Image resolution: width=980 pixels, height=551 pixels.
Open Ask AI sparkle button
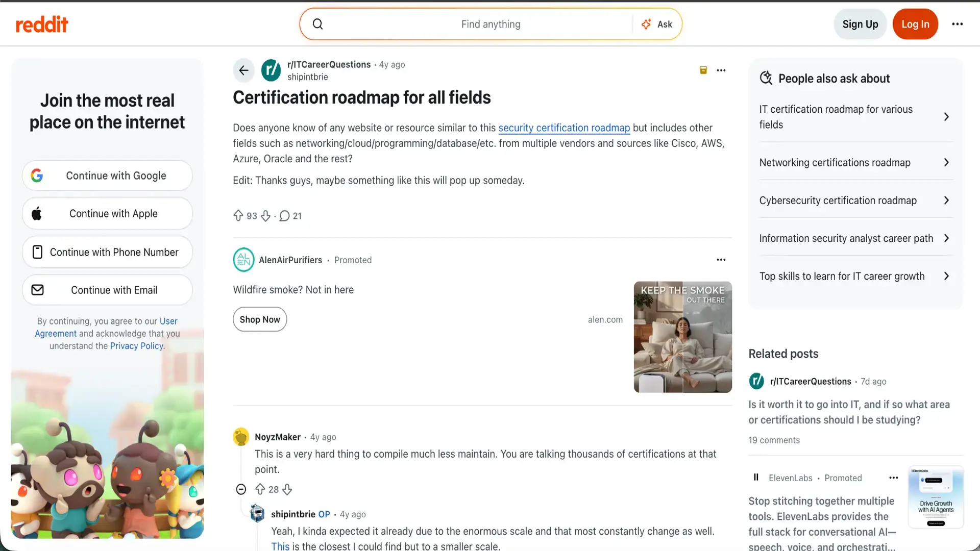(657, 24)
